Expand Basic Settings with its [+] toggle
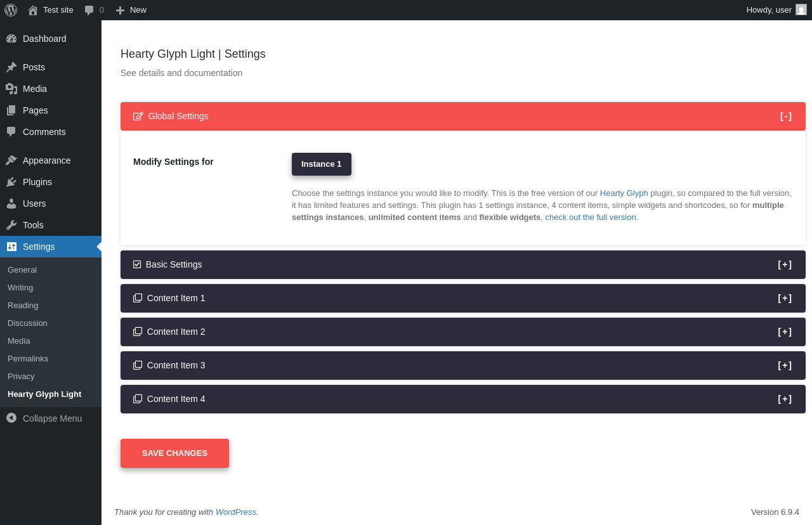812x525 pixels. tap(785, 264)
